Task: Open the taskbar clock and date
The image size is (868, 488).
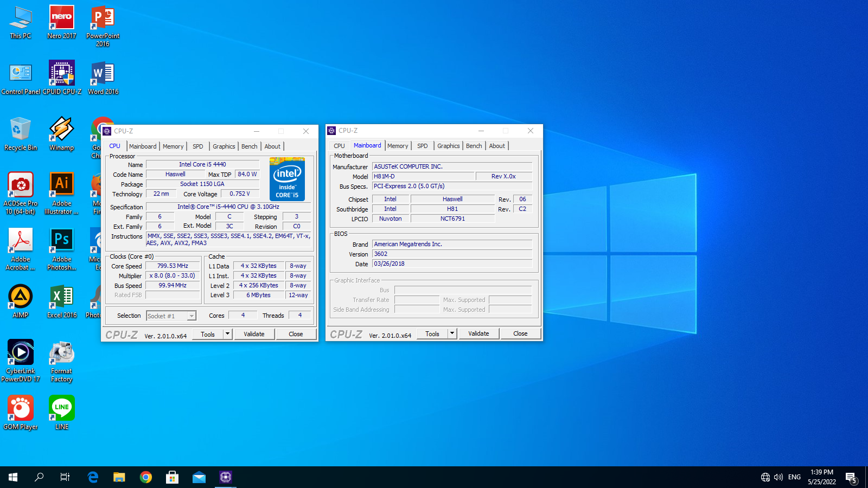Action: [822, 477]
